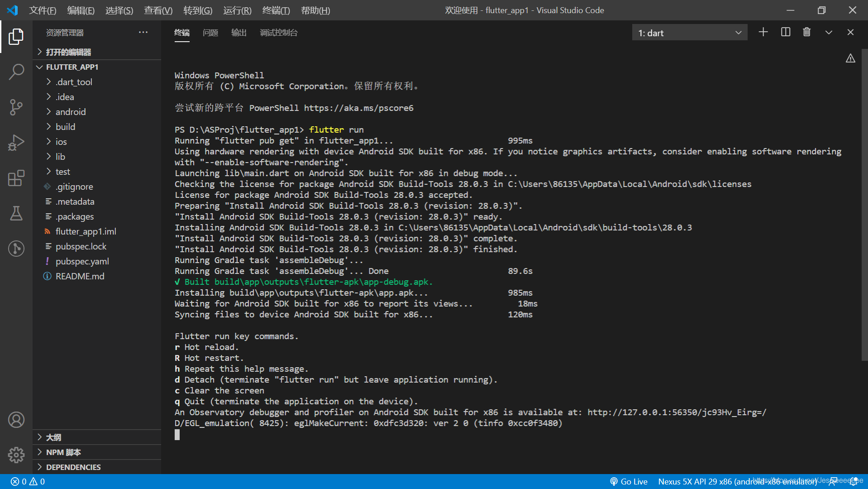Collapse panel using the down chevron
Screen dimensions: 868x489
829,33
